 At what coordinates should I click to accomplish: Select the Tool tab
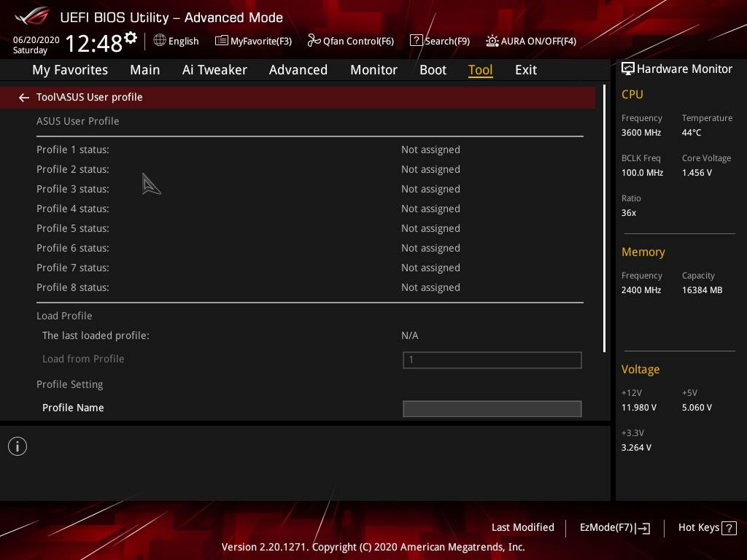(480, 70)
